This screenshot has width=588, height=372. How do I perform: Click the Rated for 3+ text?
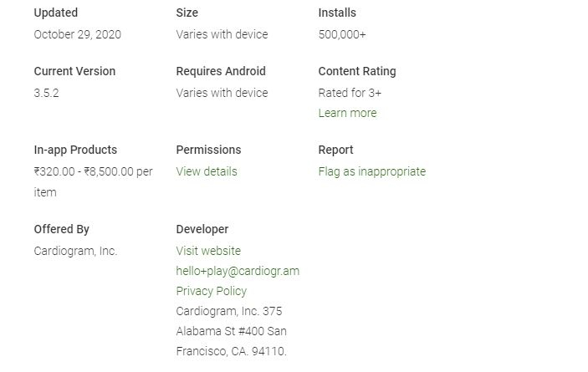coord(350,93)
